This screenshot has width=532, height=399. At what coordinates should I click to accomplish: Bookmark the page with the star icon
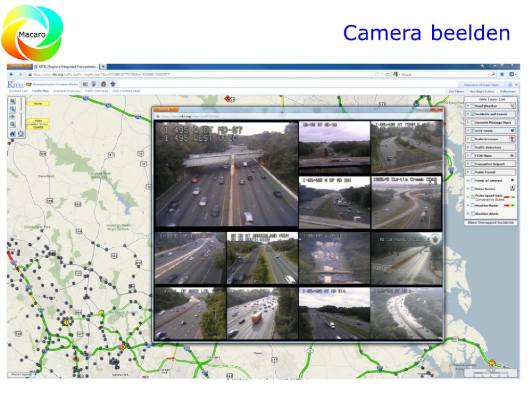pos(377,75)
